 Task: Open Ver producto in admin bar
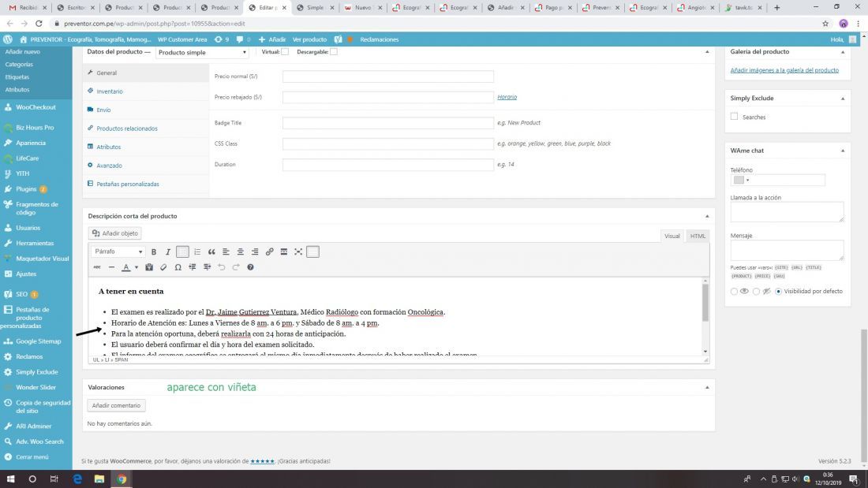point(309,39)
